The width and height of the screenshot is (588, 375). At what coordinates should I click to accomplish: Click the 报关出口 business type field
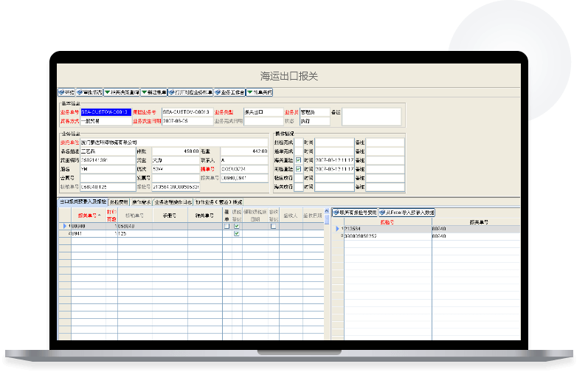(x=263, y=112)
